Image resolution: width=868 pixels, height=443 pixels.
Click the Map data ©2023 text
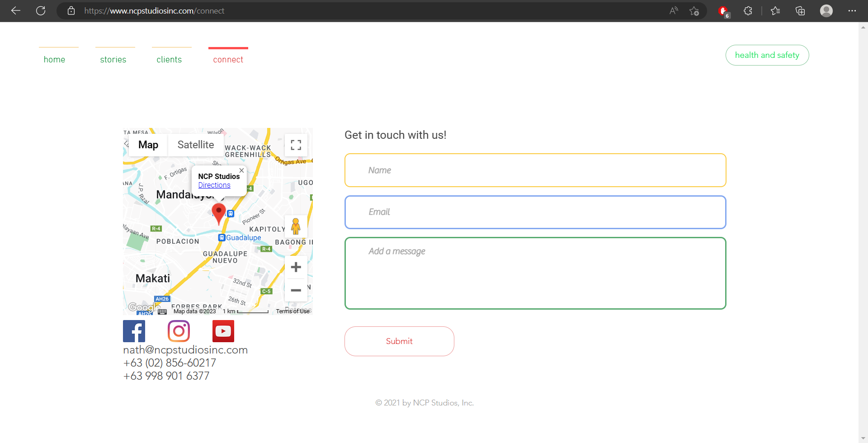(194, 311)
